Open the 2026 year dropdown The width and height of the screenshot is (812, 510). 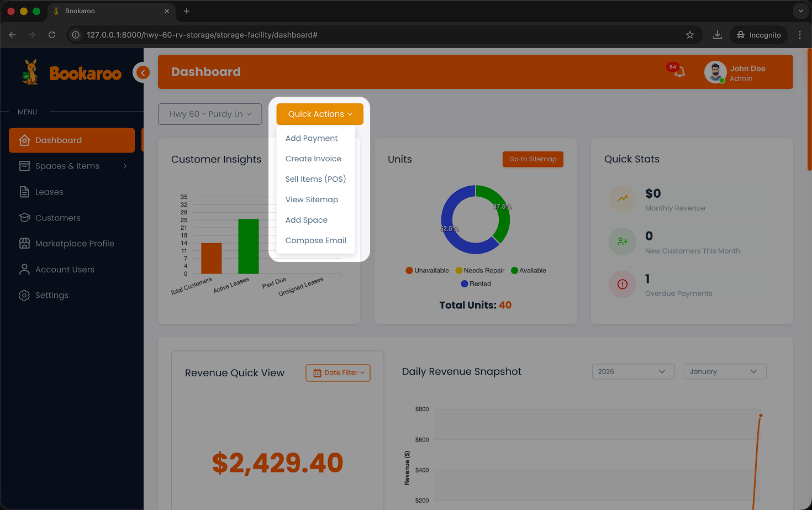(633, 372)
